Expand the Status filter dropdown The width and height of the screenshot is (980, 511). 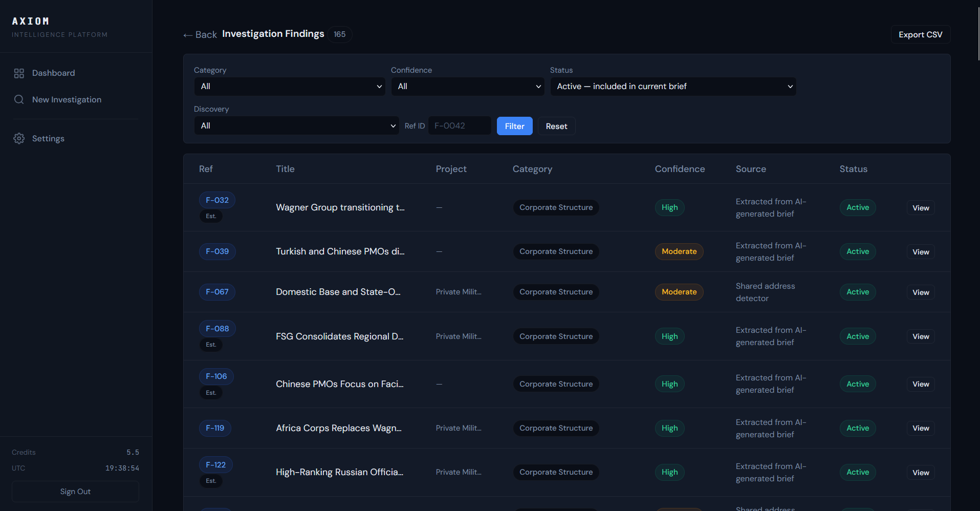click(x=673, y=87)
